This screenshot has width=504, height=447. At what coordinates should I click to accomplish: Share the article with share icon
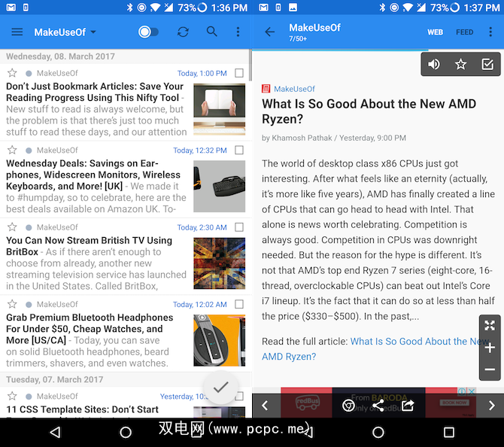coord(378,406)
